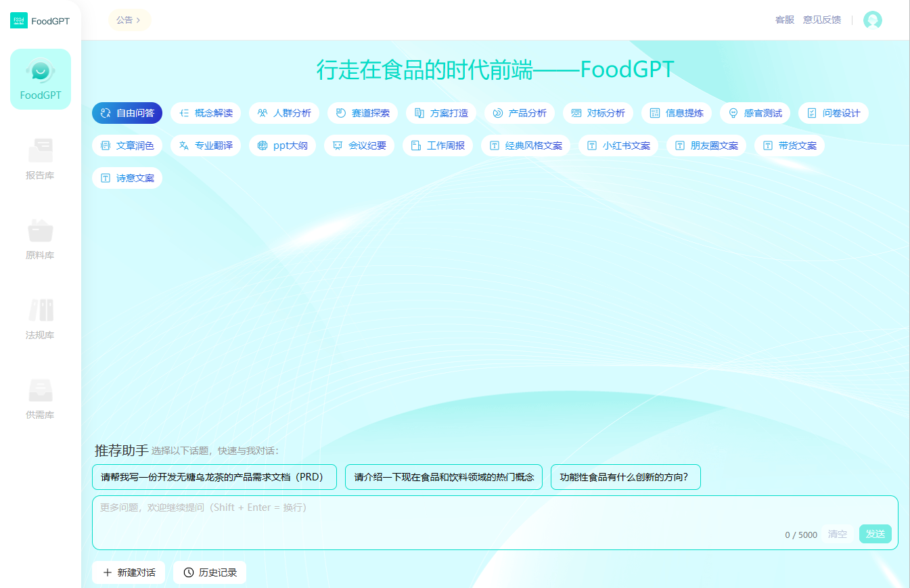Choose the 小红书文案 option
The width and height of the screenshot is (910, 588).
tap(618, 145)
